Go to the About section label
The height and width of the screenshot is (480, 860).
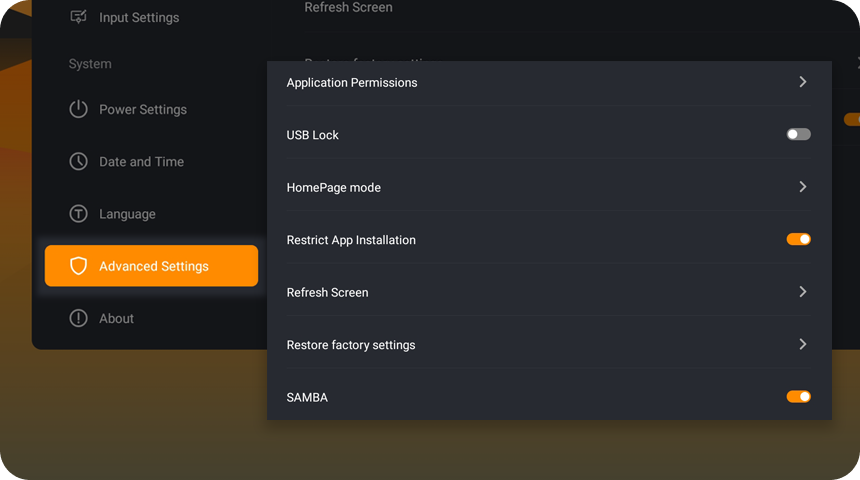pyautogui.click(x=116, y=319)
